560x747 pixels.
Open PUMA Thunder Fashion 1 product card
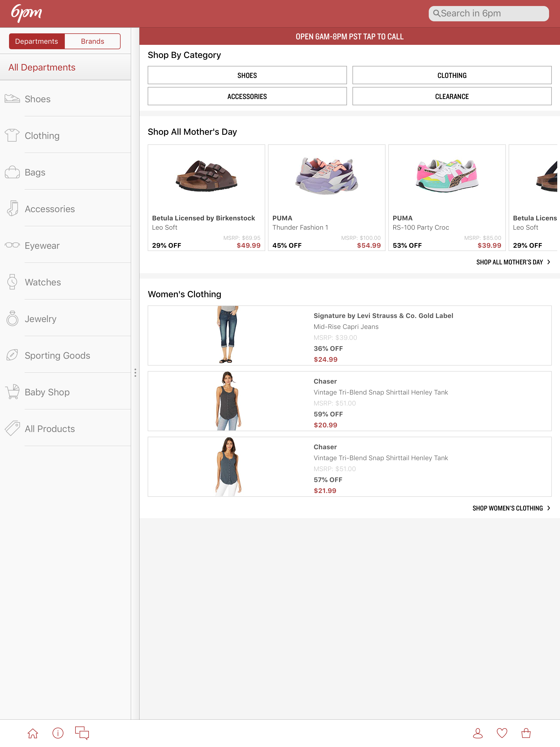click(x=326, y=198)
